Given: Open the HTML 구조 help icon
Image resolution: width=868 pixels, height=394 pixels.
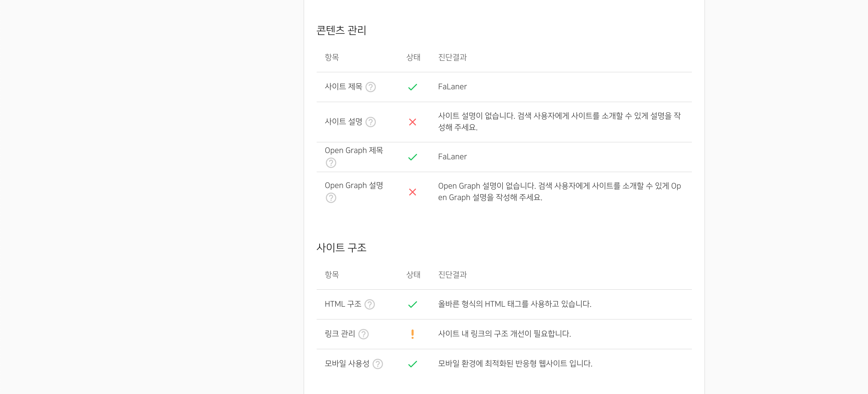Looking at the screenshot, I should click(369, 304).
